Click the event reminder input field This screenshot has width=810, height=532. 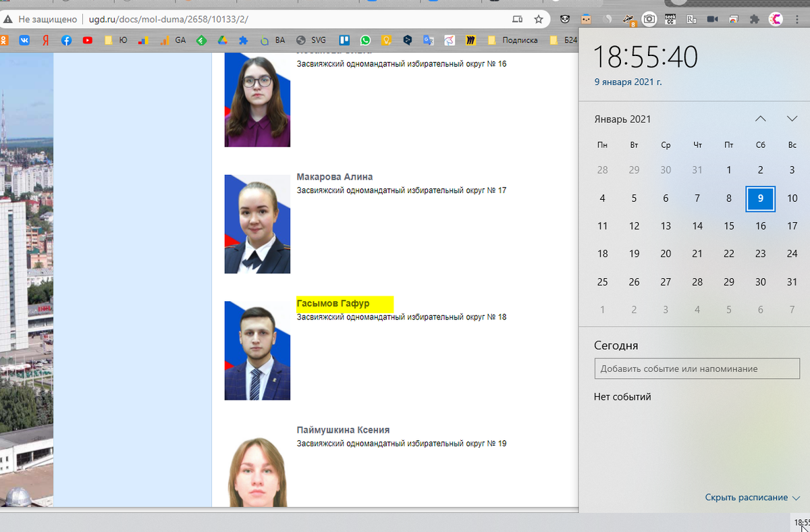pos(697,369)
